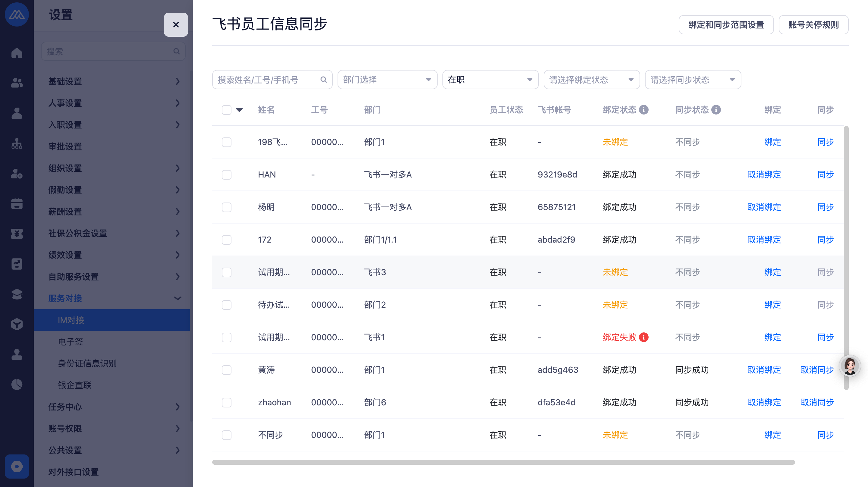Click the info icon beside 绑定状态 header
Image resolution: width=868 pixels, height=487 pixels.
(643, 110)
